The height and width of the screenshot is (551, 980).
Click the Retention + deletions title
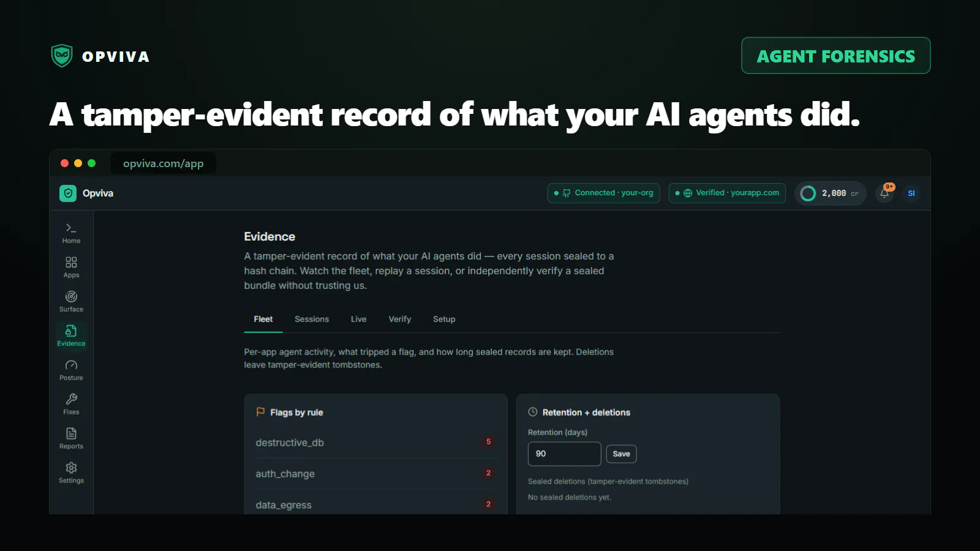pos(586,413)
